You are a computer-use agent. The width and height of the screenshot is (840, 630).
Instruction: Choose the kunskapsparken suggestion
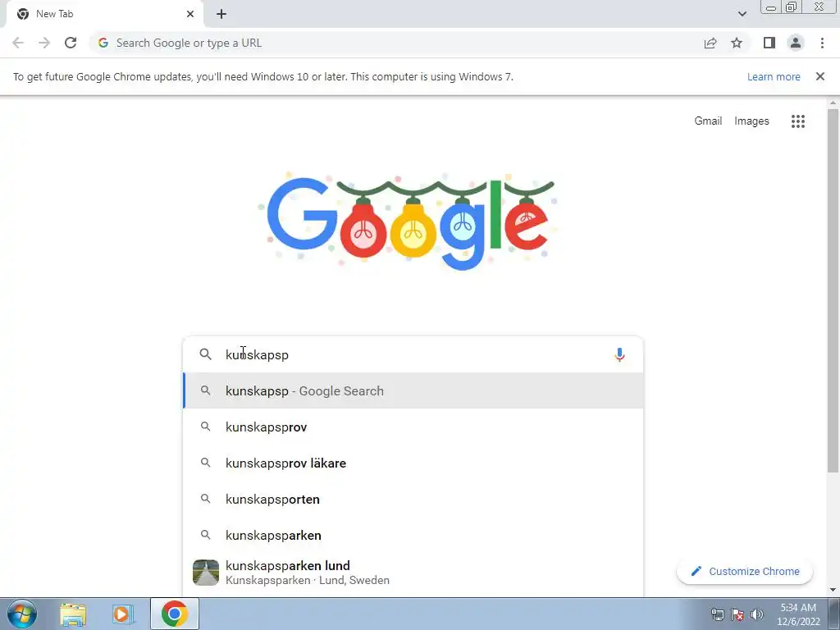click(x=413, y=536)
